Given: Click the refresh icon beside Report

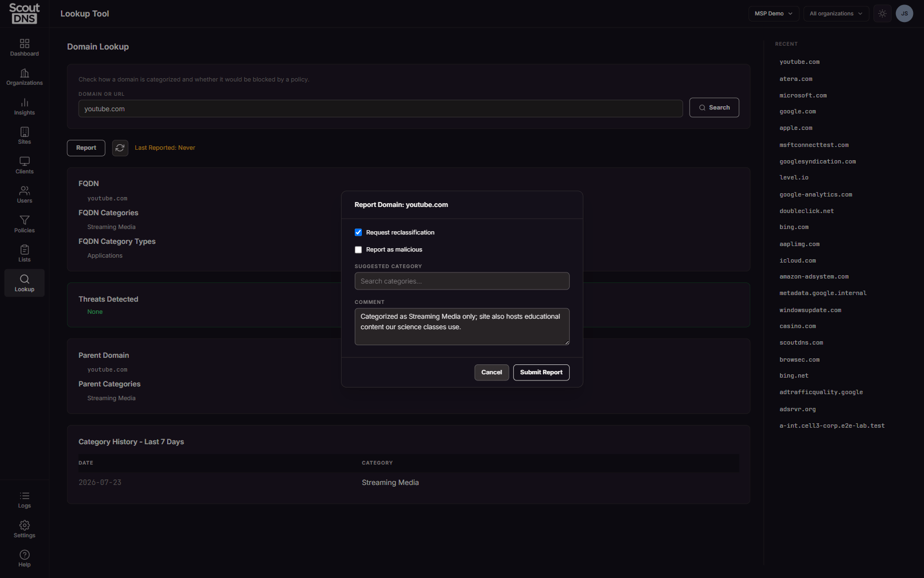Looking at the screenshot, I should pos(120,148).
